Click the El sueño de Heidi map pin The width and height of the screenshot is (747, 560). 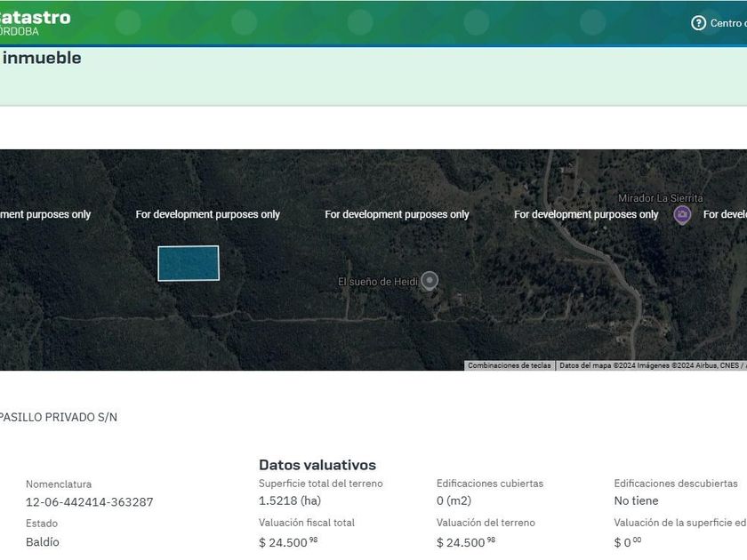[x=430, y=281]
